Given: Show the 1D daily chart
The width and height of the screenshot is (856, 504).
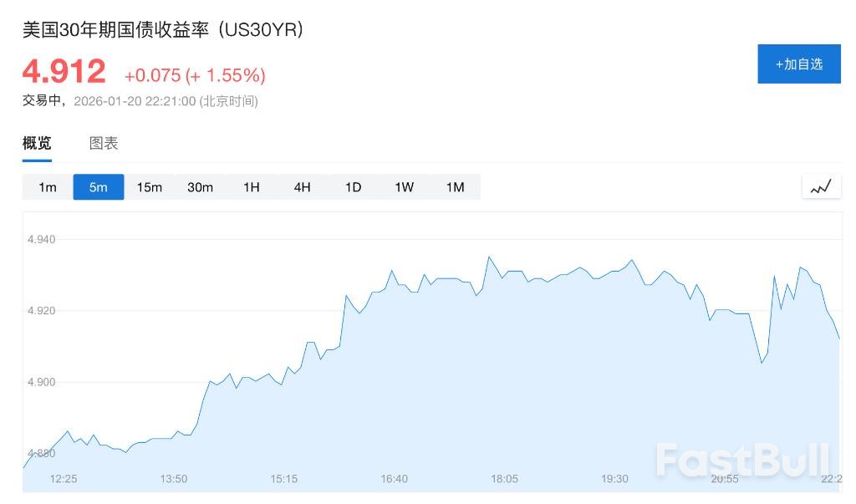Looking at the screenshot, I should coord(354,187).
